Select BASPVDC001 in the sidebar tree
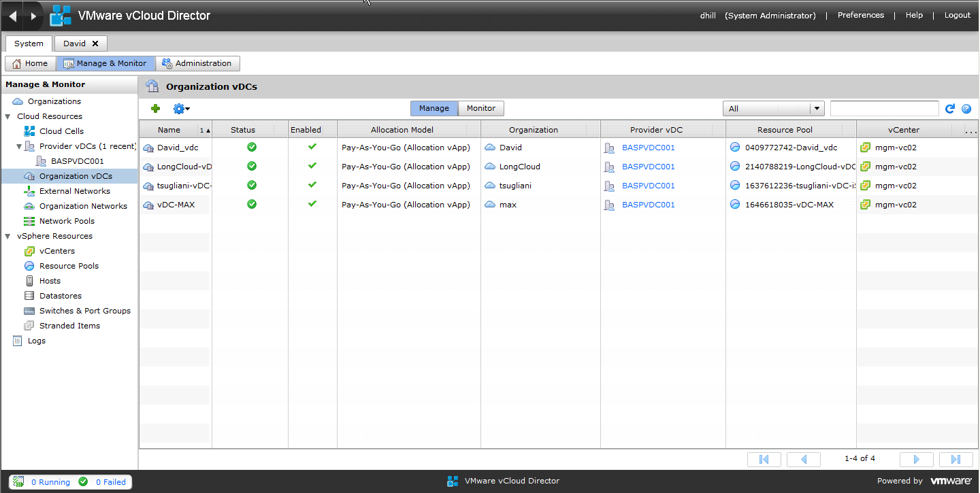 [x=78, y=161]
